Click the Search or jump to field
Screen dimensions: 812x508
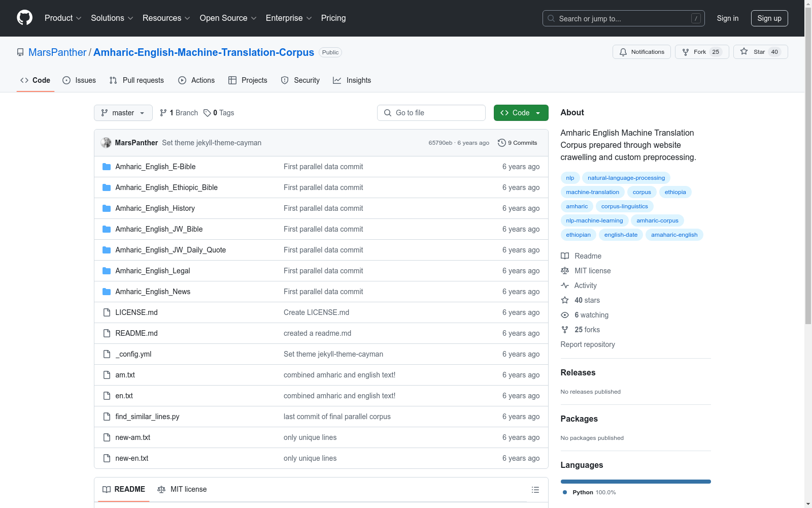pyautogui.click(x=624, y=18)
